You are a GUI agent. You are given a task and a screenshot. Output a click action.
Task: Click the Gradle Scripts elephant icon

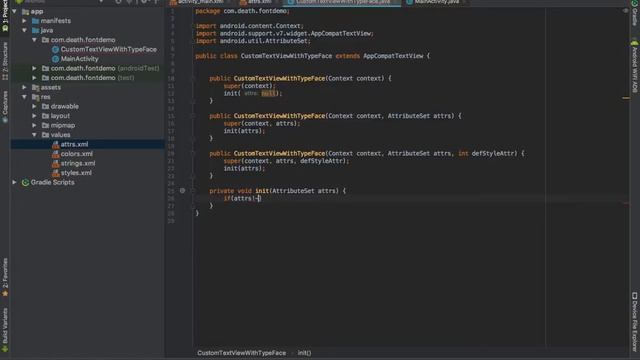[25, 182]
